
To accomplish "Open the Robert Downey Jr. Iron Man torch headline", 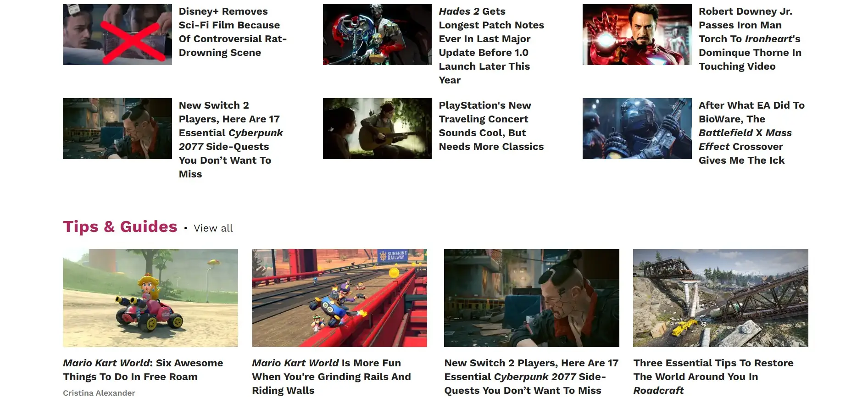I will (750, 39).
